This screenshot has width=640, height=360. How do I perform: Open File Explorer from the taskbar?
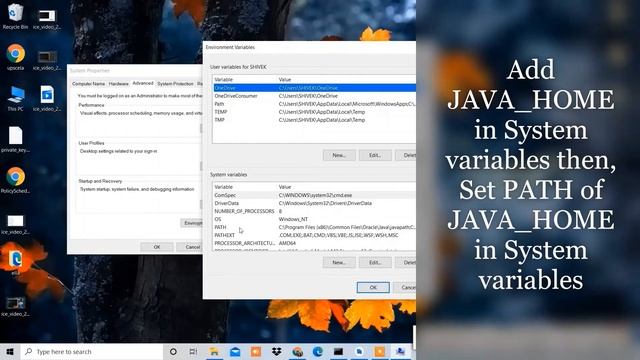point(214,351)
